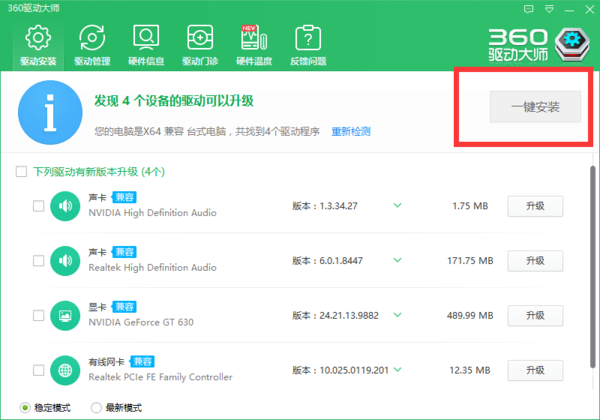Click the 12.35 MB size text

(x=470, y=370)
